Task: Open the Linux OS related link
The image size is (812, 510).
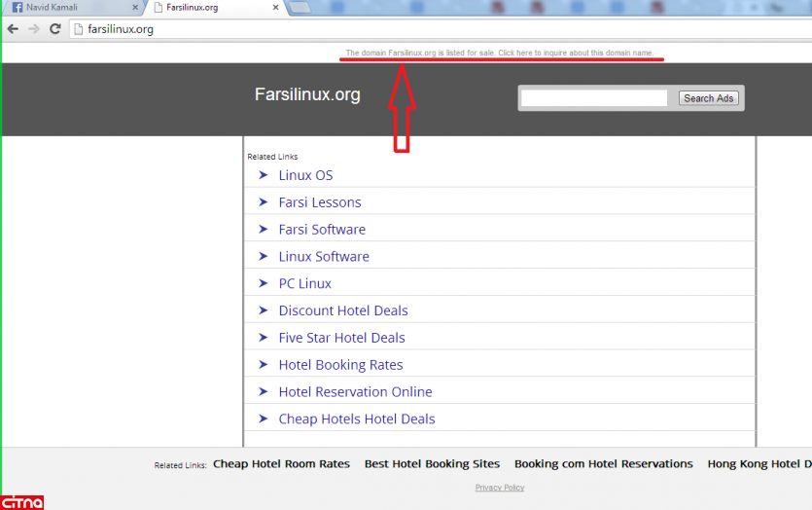Action: pos(305,175)
